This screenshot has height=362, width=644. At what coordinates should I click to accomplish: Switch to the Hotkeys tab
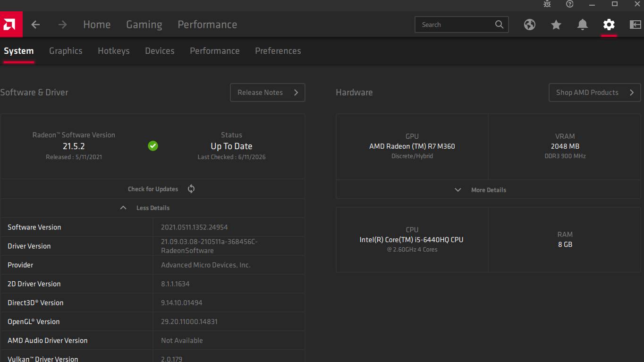(x=114, y=51)
